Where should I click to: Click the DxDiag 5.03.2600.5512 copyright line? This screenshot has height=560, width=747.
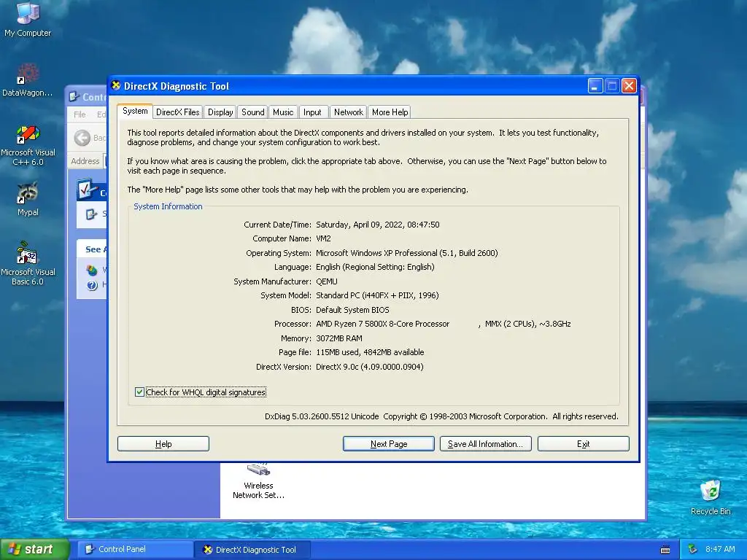441,416
